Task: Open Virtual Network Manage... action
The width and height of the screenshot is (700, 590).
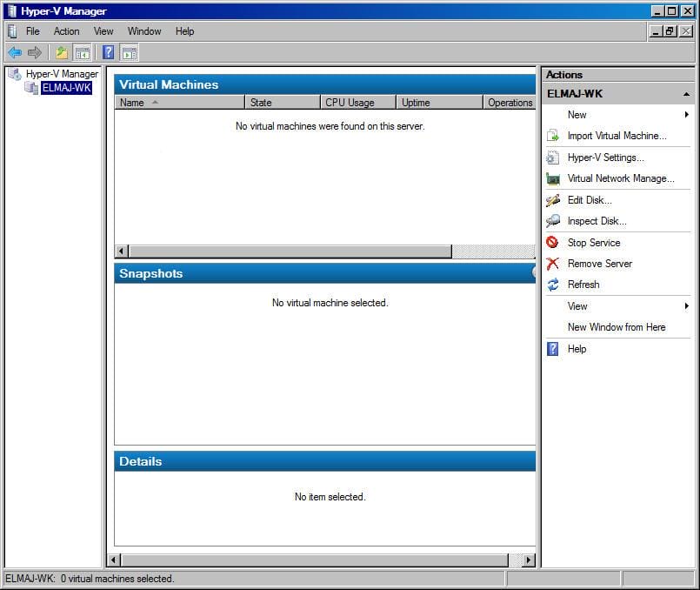Action: (621, 178)
